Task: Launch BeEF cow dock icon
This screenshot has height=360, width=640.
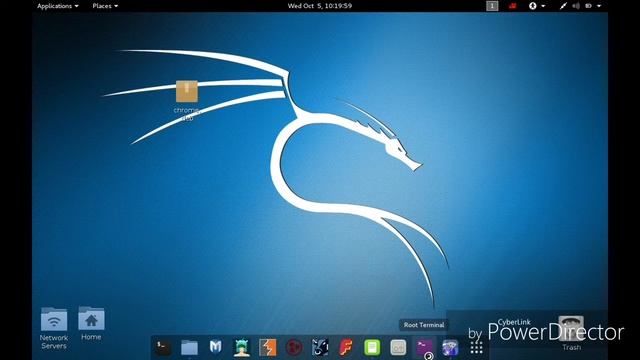Action: (320, 347)
